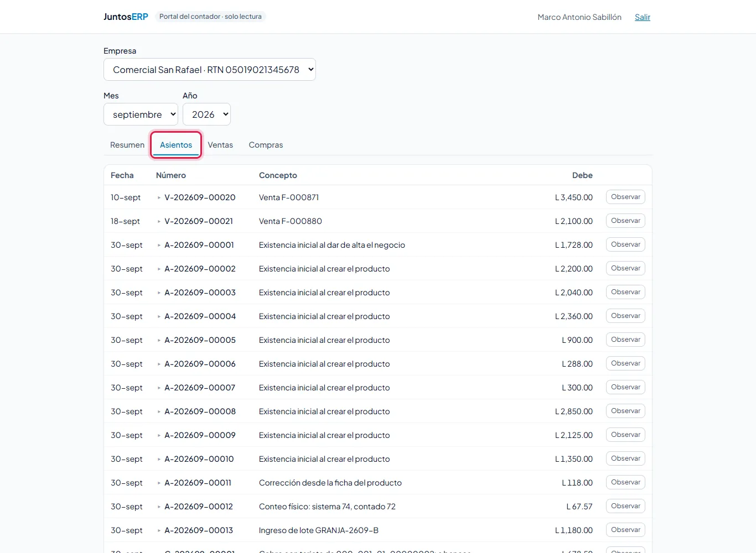Click the Número column header
The image size is (756, 553).
[x=171, y=175]
